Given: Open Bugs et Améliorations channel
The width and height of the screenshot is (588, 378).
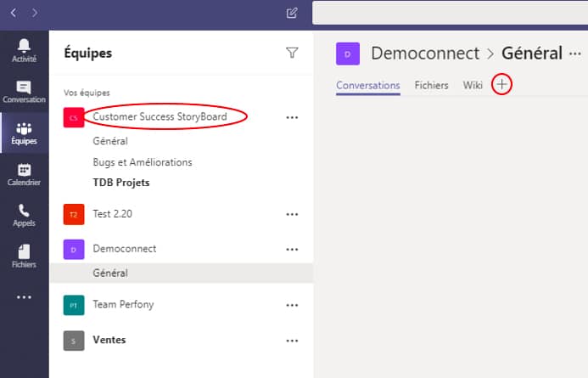Looking at the screenshot, I should (x=143, y=162).
